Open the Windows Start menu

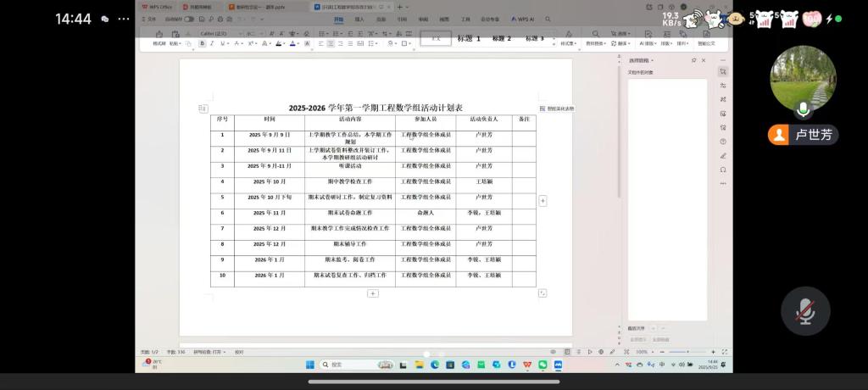pyautogui.click(x=309, y=365)
